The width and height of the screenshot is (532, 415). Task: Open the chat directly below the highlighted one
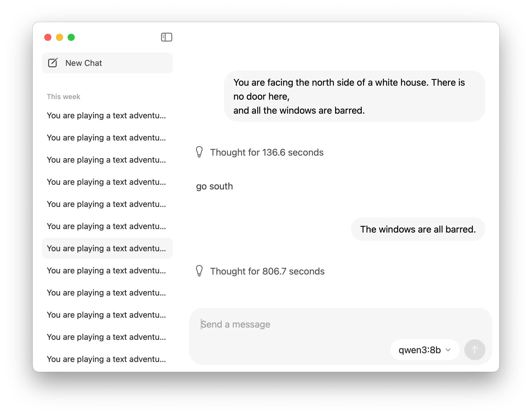pos(106,270)
